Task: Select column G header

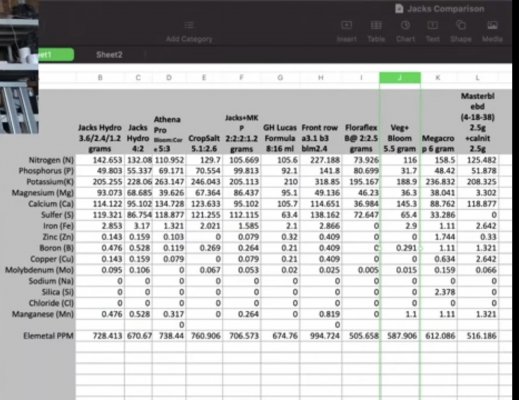Action: [x=280, y=78]
